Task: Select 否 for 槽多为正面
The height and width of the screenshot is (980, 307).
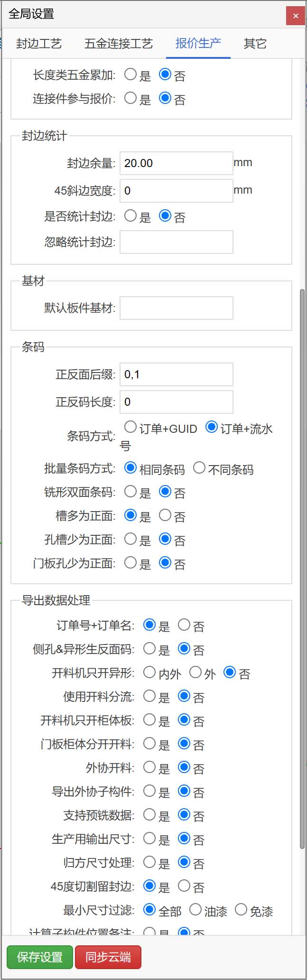Action: click(x=165, y=515)
